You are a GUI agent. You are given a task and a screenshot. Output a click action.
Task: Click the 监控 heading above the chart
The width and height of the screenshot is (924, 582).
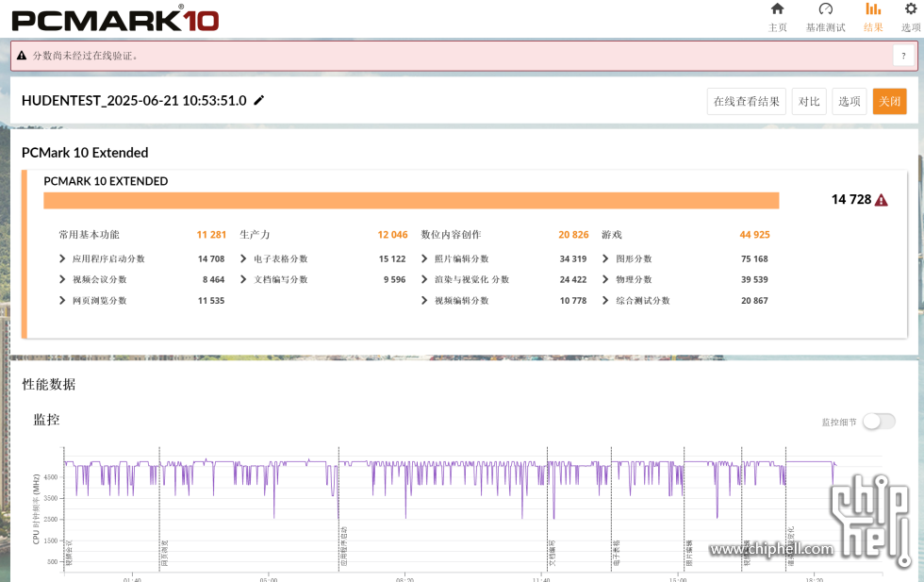(x=46, y=420)
